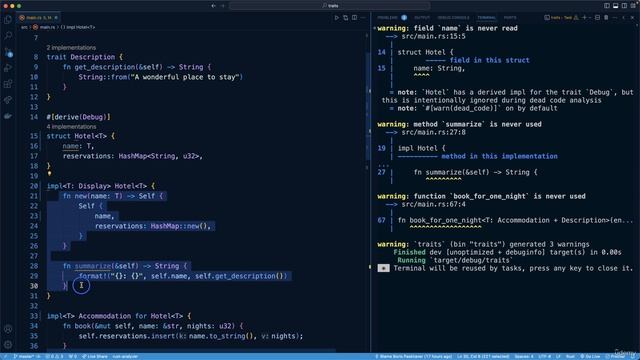This screenshot has width=640, height=360.
Task: Click the lightbulb code action icon
Action: point(49,173)
